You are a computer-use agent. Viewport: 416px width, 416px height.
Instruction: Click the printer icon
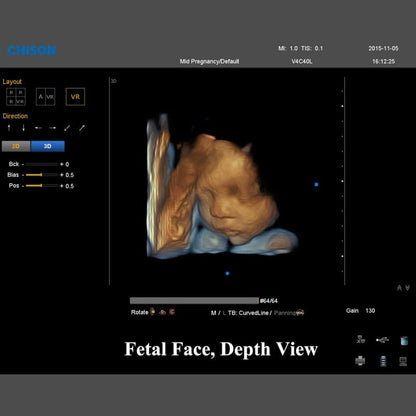360,361
